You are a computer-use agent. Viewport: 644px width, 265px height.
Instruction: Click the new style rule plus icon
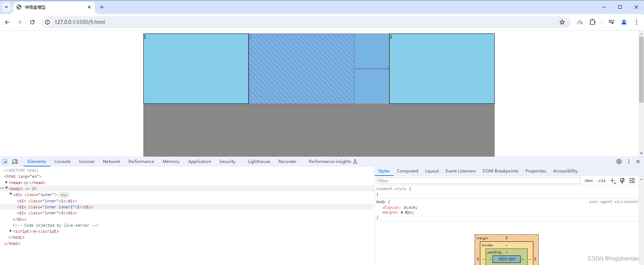pyautogui.click(x=613, y=181)
